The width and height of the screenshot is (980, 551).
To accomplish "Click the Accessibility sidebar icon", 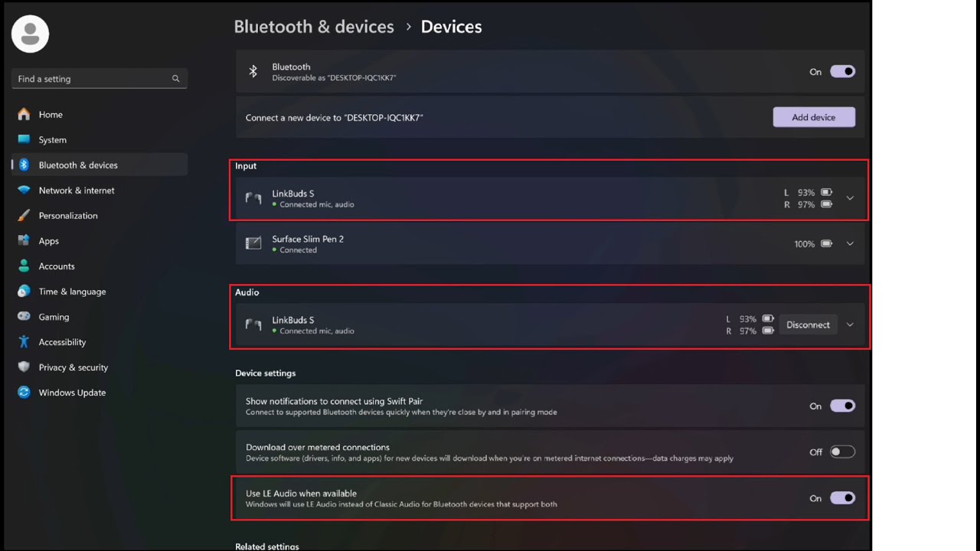I will point(24,342).
